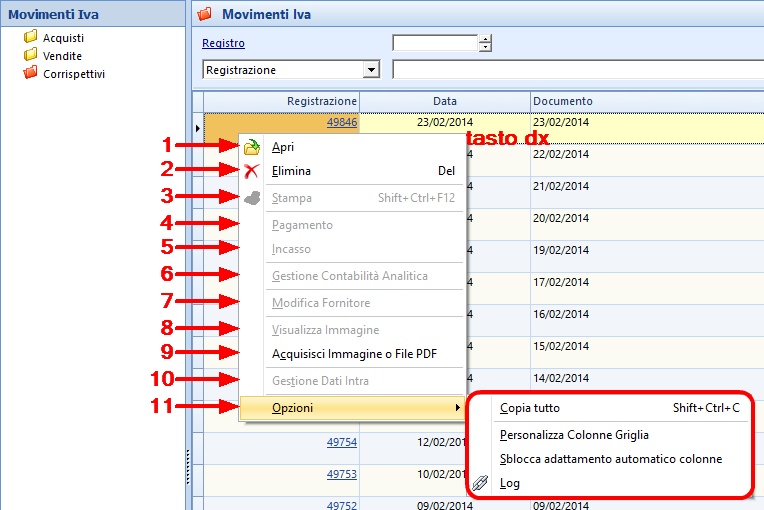764x510 pixels.
Task: Choose Personalizza Colonne Griglia option
Action: point(574,435)
